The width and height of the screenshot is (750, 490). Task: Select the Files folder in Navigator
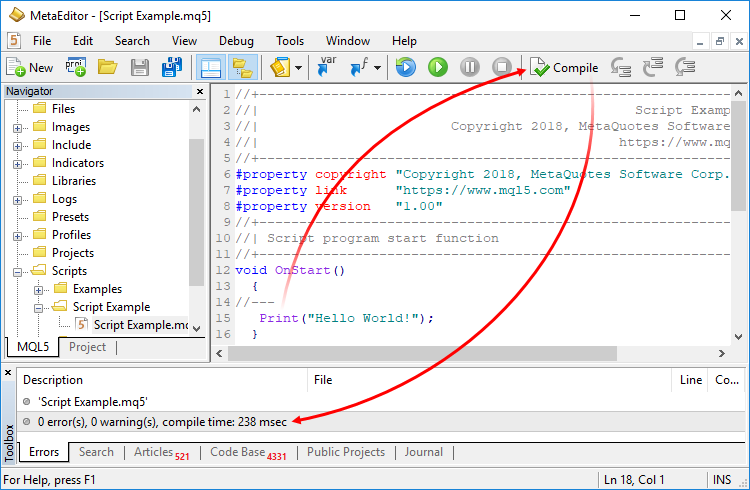(63, 109)
